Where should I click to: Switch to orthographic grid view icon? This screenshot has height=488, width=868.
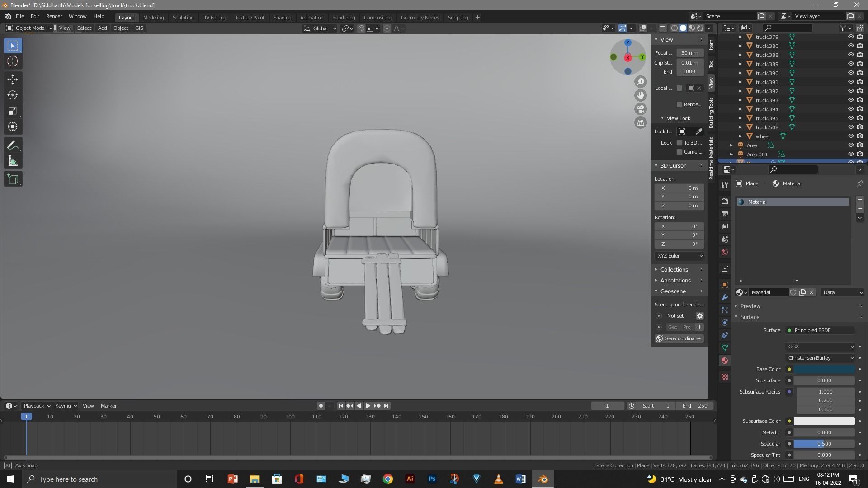(x=641, y=123)
